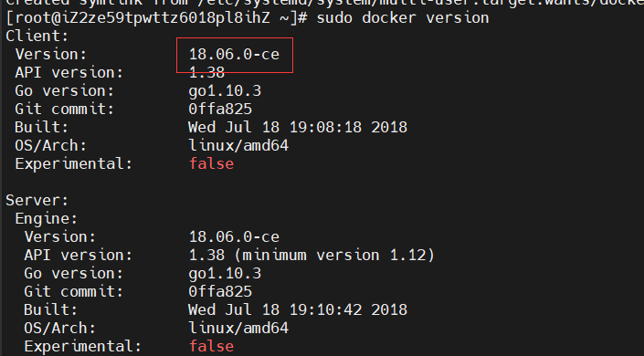This screenshot has height=356, width=644.
Task: Click the client API version value 1.38
Action: coord(206,73)
